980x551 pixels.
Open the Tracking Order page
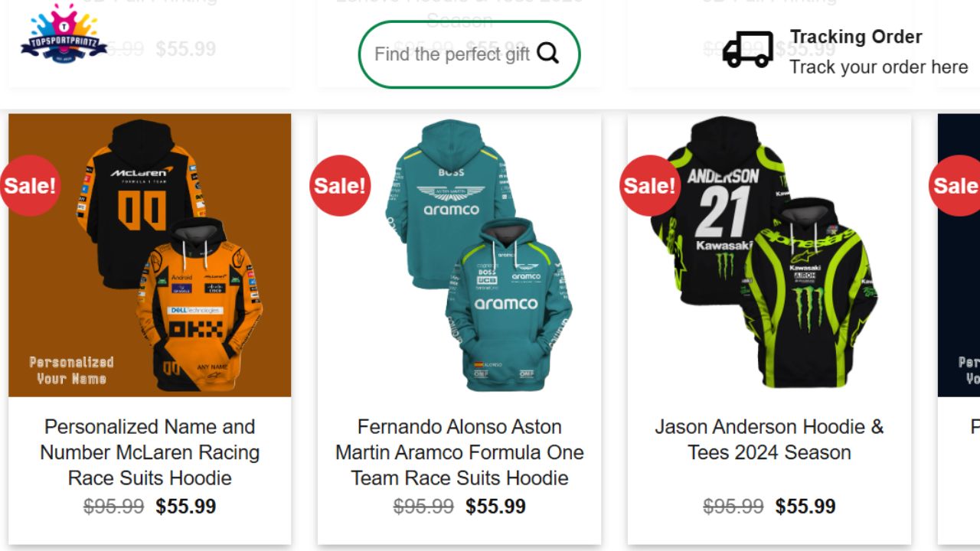click(x=857, y=37)
